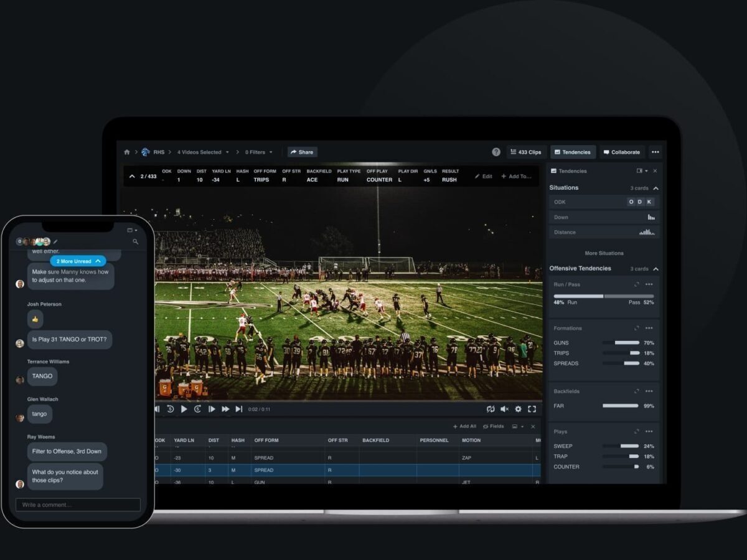Click the More Situations button
Viewport: 747px width, 560px height.
pos(604,253)
